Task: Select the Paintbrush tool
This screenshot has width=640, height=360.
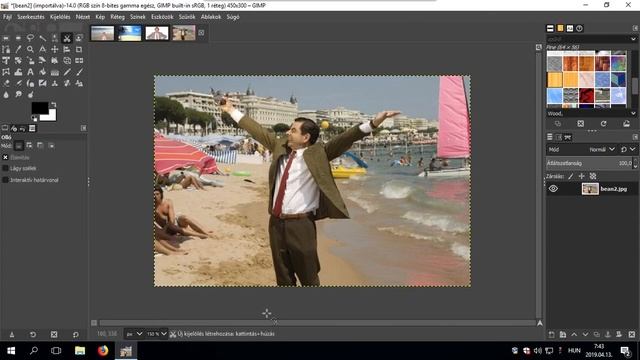Action: pyautogui.click(x=79, y=72)
